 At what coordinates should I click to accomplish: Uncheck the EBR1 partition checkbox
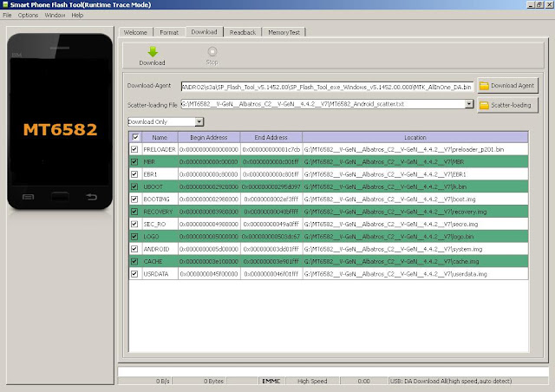(x=134, y=174)
